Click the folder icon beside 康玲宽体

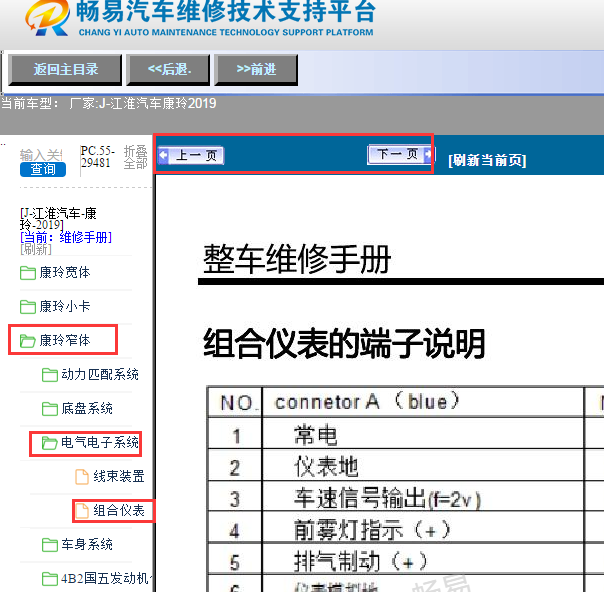point(28,273)
